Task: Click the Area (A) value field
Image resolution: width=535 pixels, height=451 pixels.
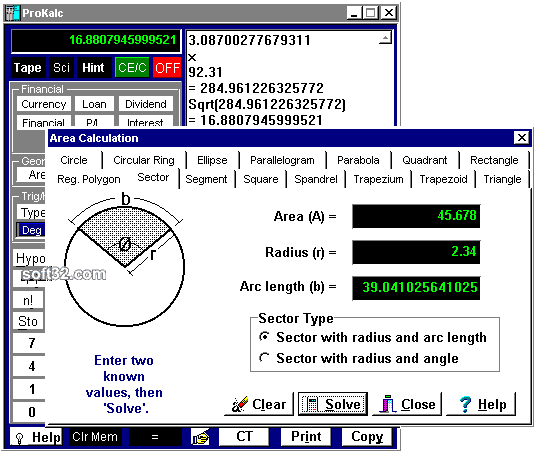Action: point(416,216)
